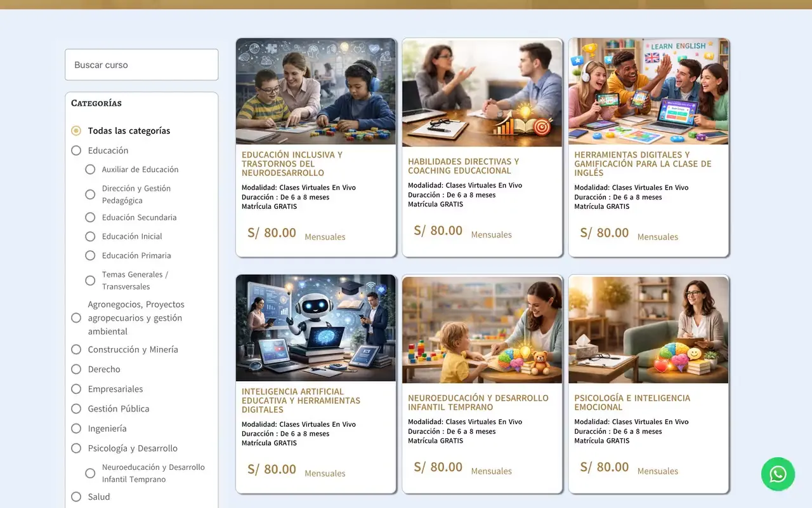Click Duración text on Neuroeducación course card
Image resolution: width=812 pixels, height=508 pixels.
tap(452, 431)
